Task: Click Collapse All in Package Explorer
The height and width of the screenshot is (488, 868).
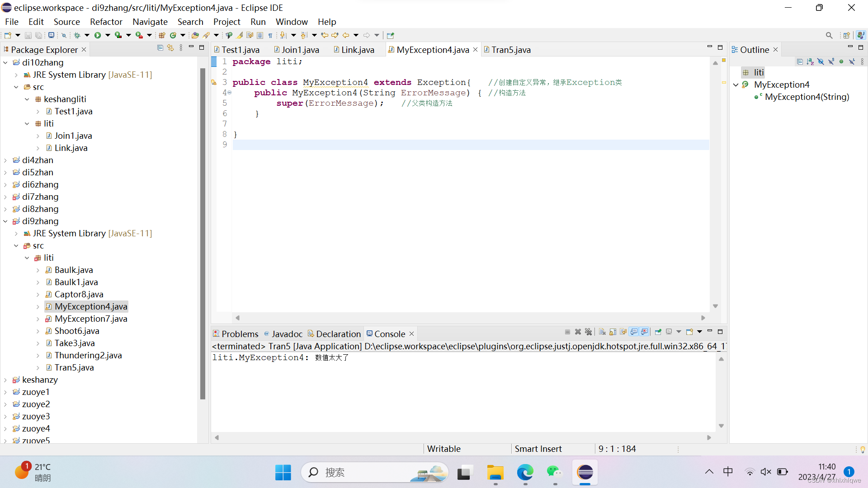Action: click(x=160, y=48)
